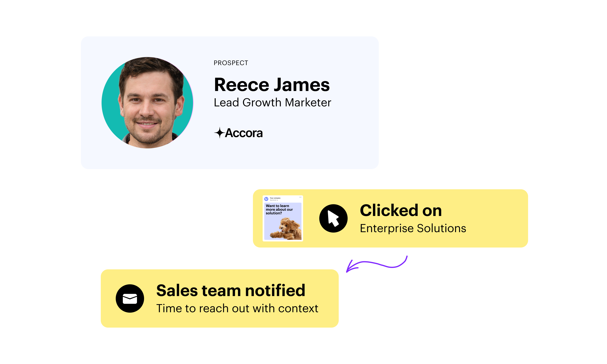This screenshot has height=364, width=607.
Task: Click the "Want to learn more" ad headline
Action: click(x=279, y=210)
